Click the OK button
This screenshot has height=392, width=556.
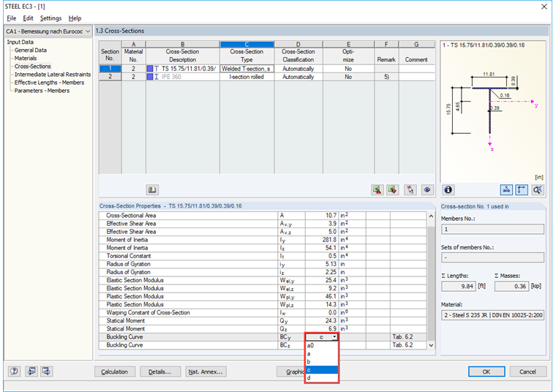tap(487, 372)
